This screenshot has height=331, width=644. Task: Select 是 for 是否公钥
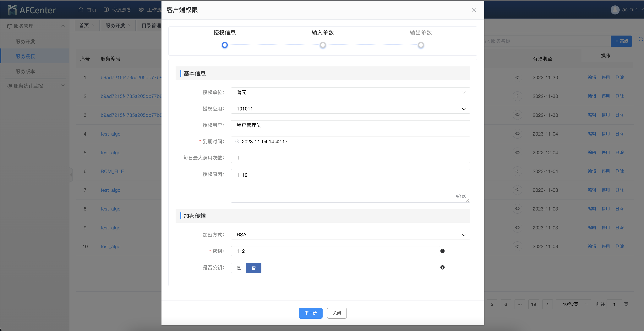coord(239,268)
